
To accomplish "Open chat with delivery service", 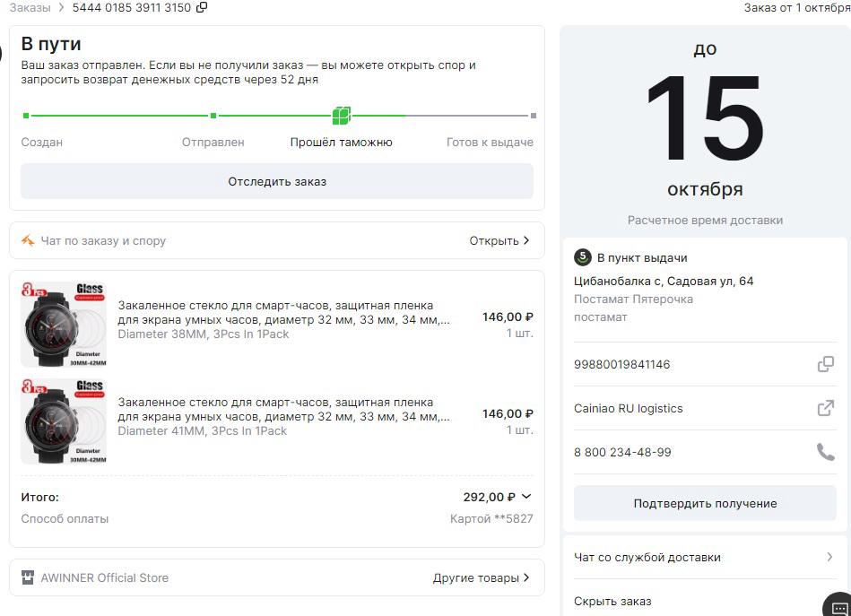I will click(x=704, y=557).
